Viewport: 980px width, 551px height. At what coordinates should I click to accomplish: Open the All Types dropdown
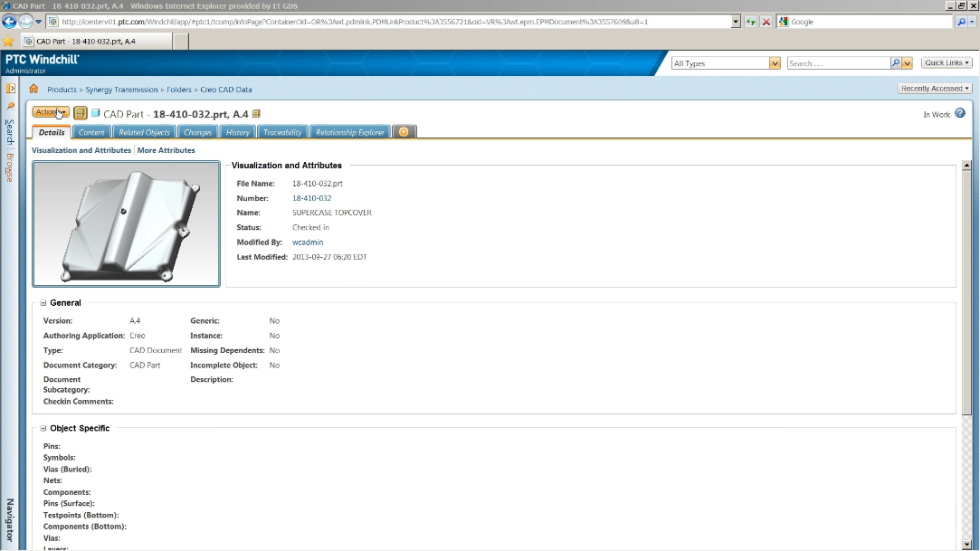coord(775,63)
